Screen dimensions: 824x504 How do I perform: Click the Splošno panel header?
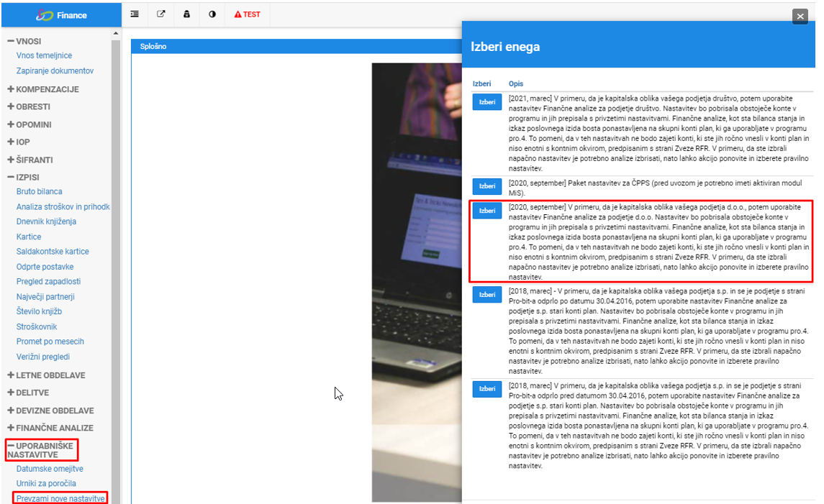(x=296, y=46)
